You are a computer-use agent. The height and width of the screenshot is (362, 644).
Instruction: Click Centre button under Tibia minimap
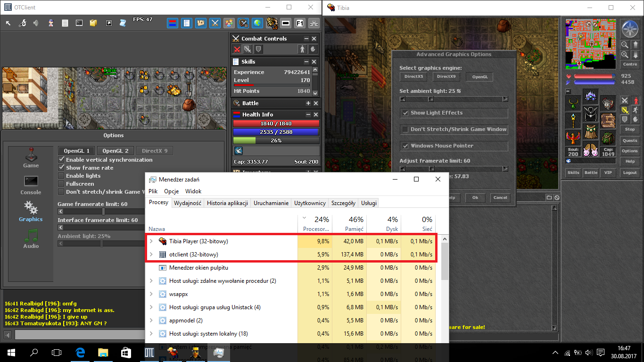click(630, 65)
